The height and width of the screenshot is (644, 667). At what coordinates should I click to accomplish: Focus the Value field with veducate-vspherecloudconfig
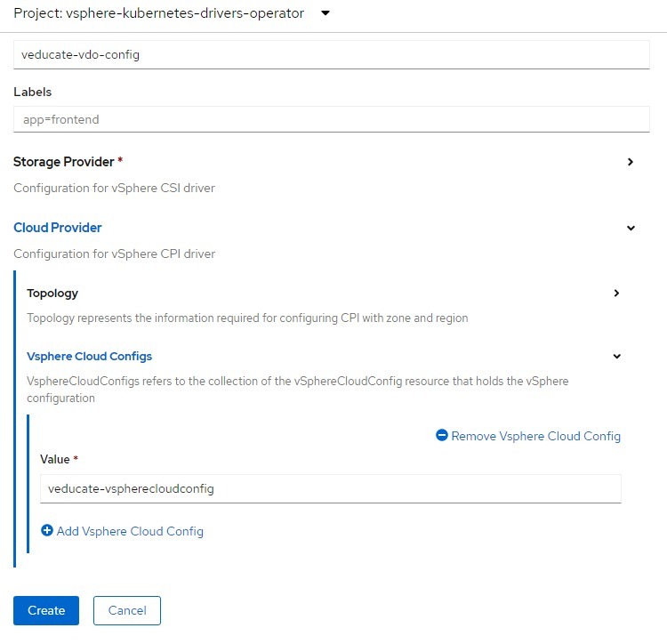tap(331, 488)
